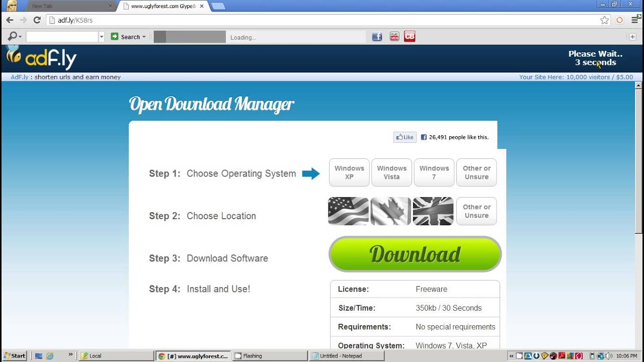This screenshot has height=362, width=644.
Task: Show hidden tray icons with double chevron
Action: coord(512,356)
